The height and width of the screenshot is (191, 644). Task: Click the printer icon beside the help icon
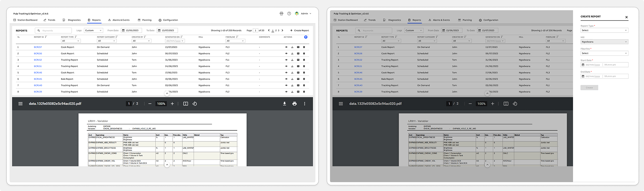click(x=281, y=14)
